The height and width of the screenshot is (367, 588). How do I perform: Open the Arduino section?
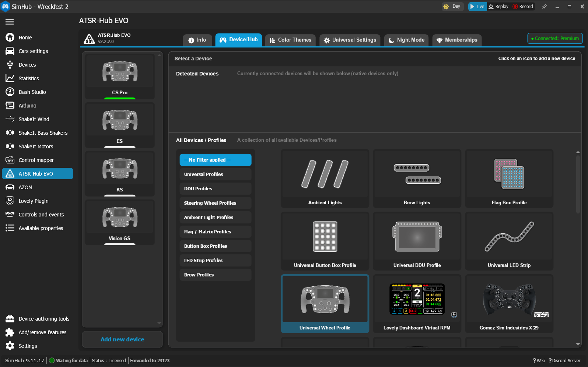(x=38, y=106)
